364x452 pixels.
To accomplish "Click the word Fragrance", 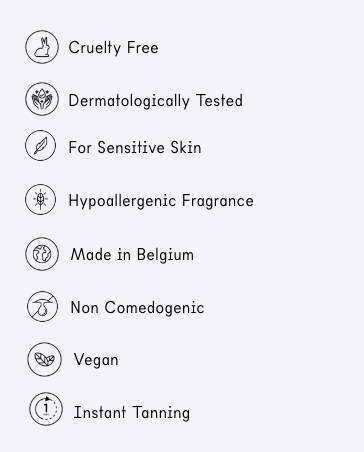I will pyautogui.click(x=218, y=201).
